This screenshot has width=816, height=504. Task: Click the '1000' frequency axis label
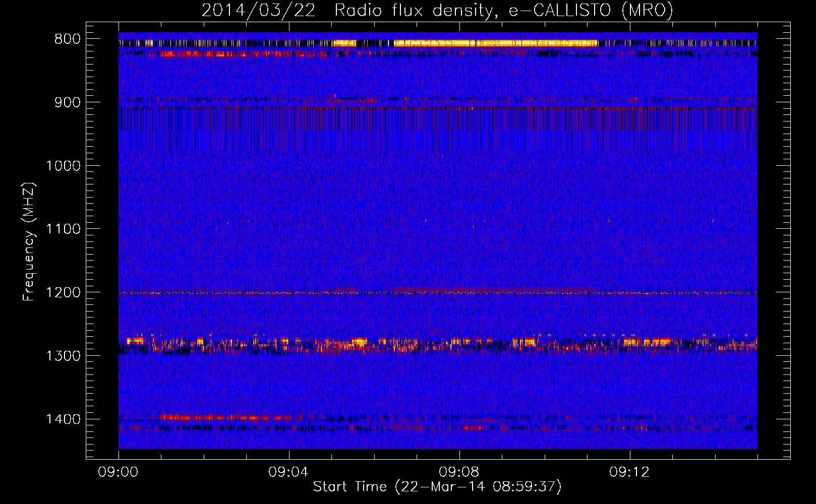tap(64, 166)
